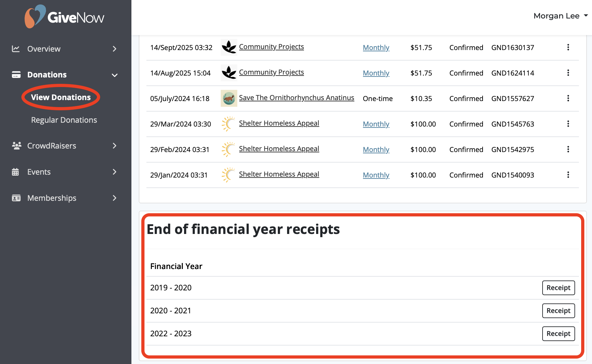Click the Overview chart icon
The width and height of the screenshot is (592, 364).
click(16, 49)
